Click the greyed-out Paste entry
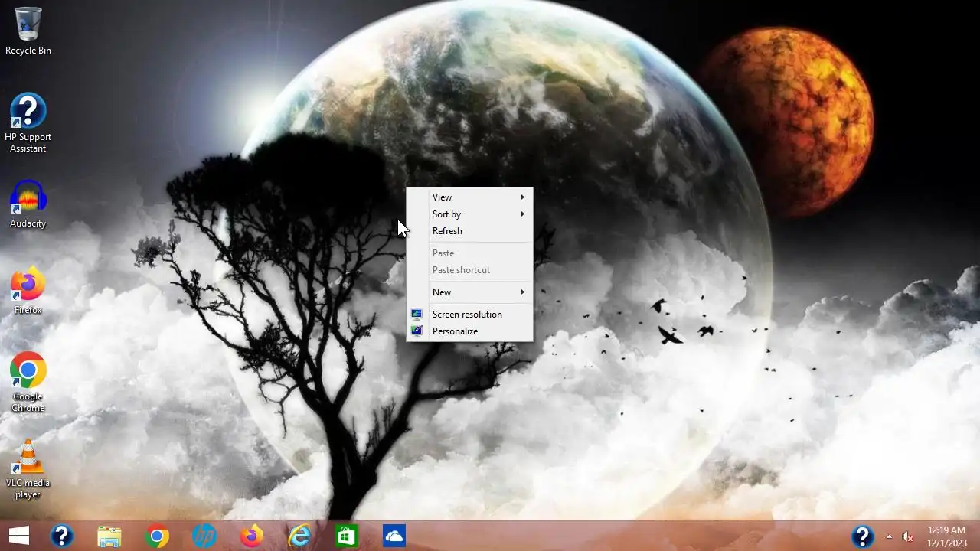This screenshot has height=551, width=980. click(469, 253)
